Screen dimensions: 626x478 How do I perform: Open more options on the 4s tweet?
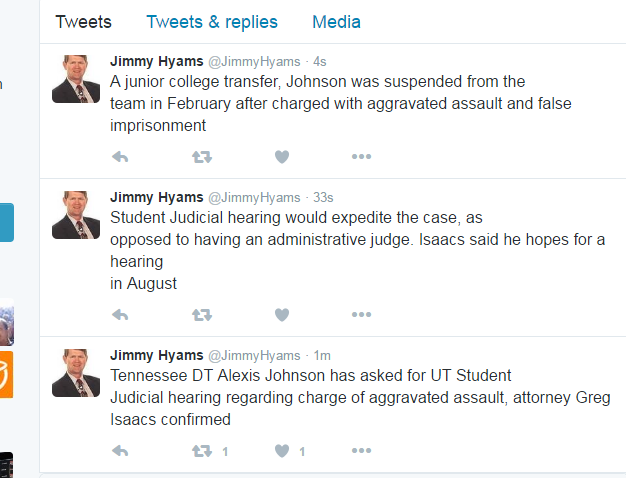(361, 157)
